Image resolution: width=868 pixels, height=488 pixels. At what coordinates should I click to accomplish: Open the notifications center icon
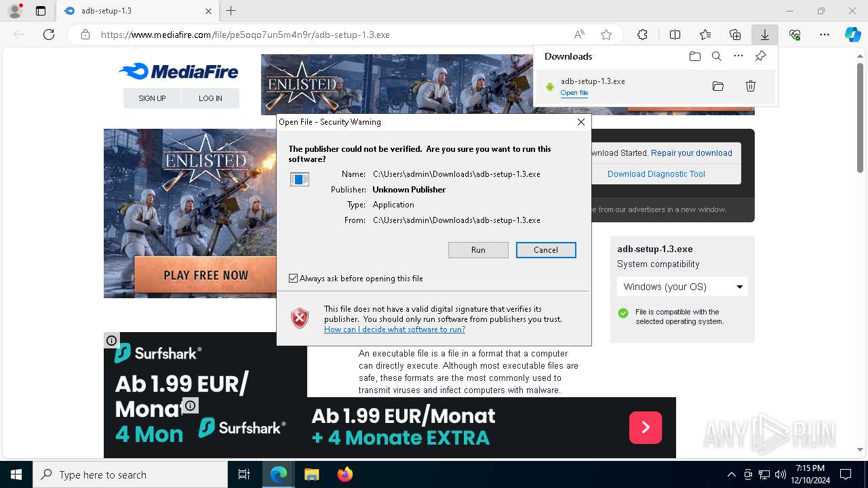point(846,474)
